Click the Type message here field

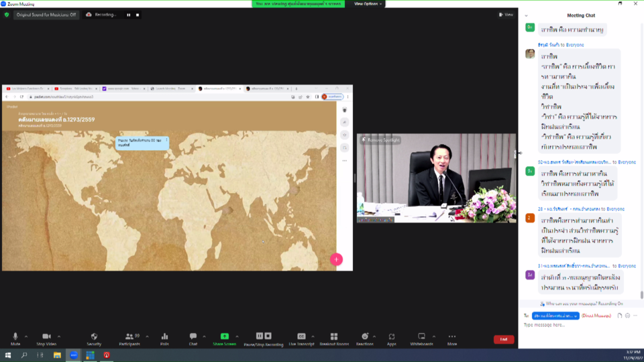(x=581, y=325)
